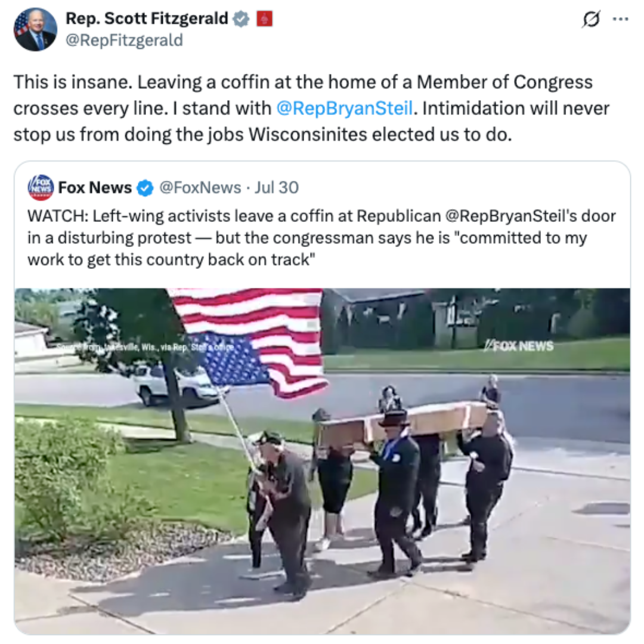This screenshot has height=644, width=644.
Task: Click the source caption text in the video
Action: pyautogui.click(x=145, y=348)
